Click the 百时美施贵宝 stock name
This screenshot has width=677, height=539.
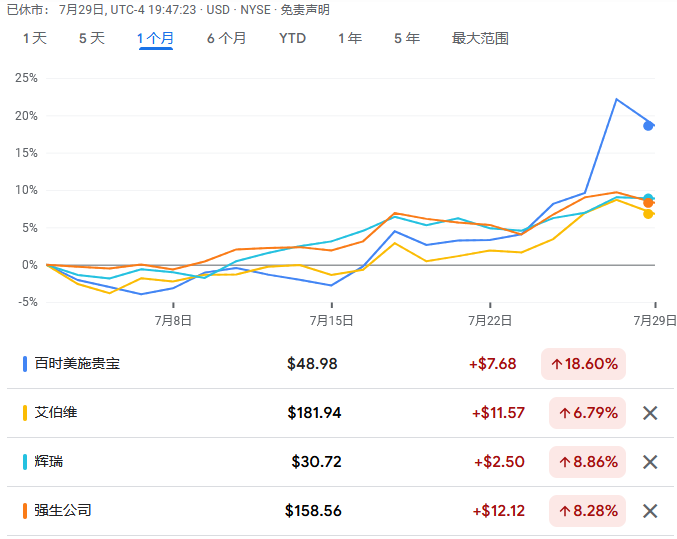coord(77,364)
